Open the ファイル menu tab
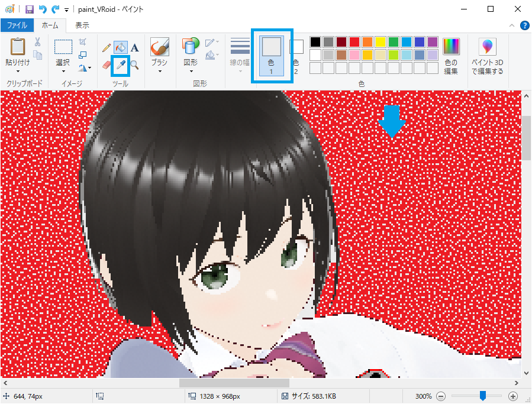Image resolution: width=532 pixels, height=404 pixels. pyautogui.click(x=17, y=25)
